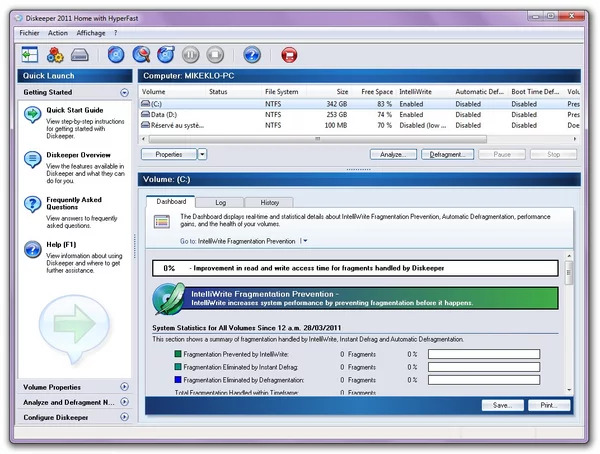Click the 0% improvement read-write banner
The width and height of the screenshot is (600, 454).
(x=355, y=268)
